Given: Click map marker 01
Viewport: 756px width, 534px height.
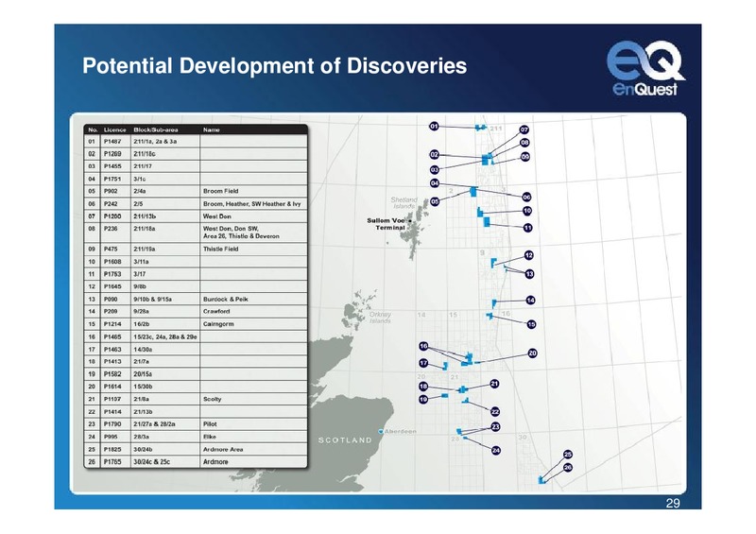Looking at the screenshot, I should (x=434, y=127).
